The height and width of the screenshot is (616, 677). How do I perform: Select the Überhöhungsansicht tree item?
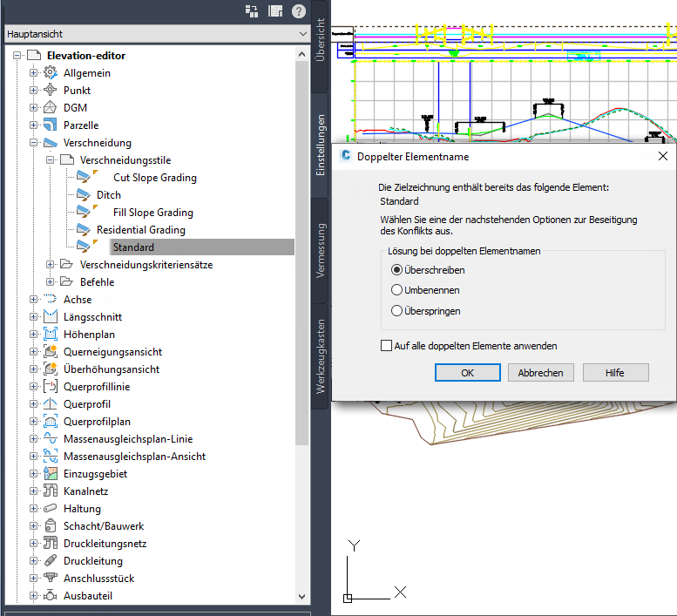112,369
